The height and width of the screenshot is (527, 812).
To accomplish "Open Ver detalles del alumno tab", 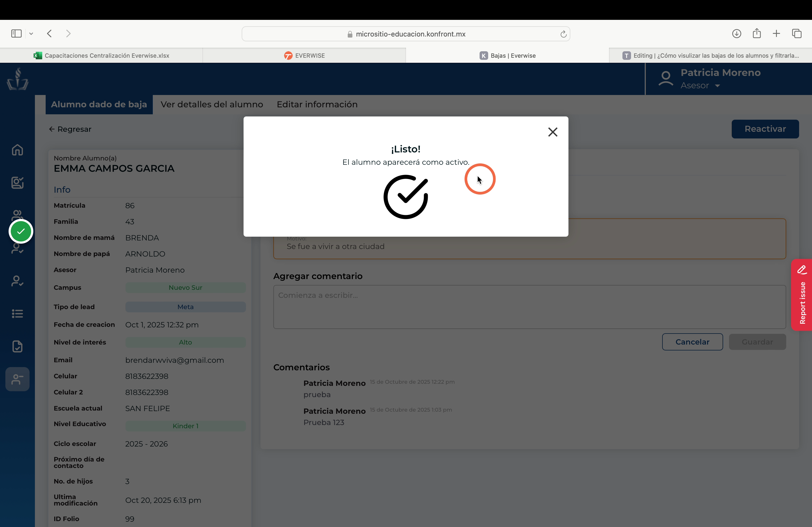I will click(212, 104).
